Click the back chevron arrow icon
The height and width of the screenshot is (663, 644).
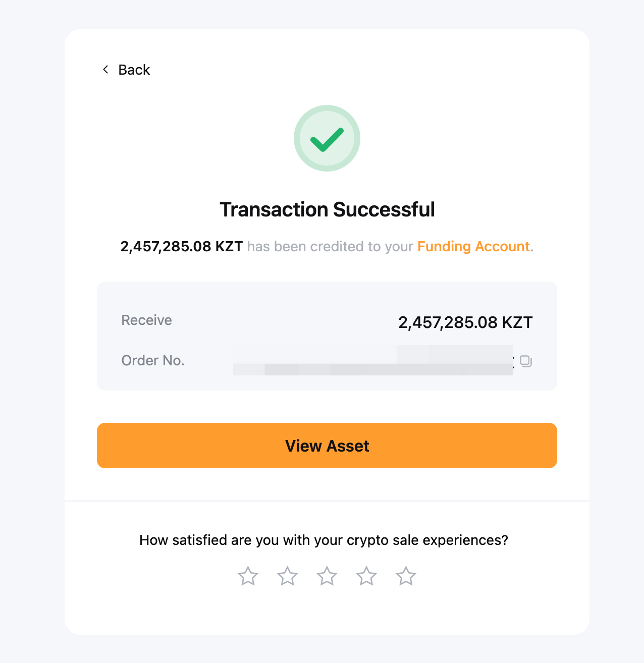click(105, 70)
